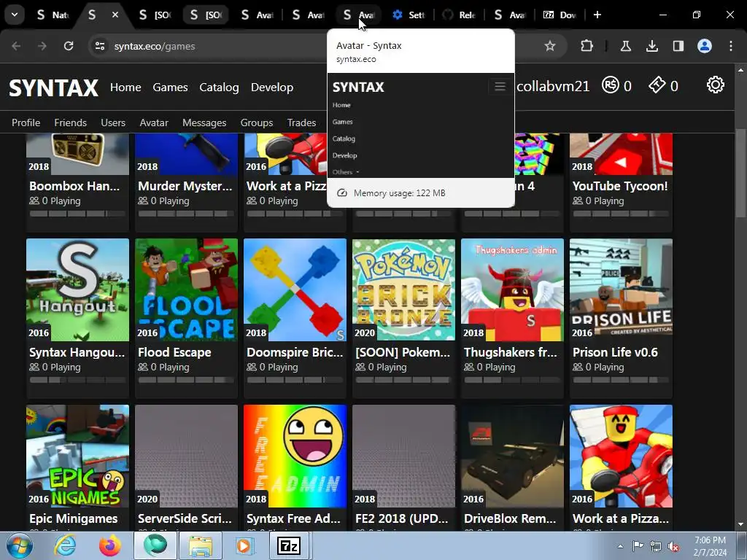The width and height of the screenshot is (747, 560).
Task: Bookmark this page with the star icon
Action: click(x=550, y=46)
